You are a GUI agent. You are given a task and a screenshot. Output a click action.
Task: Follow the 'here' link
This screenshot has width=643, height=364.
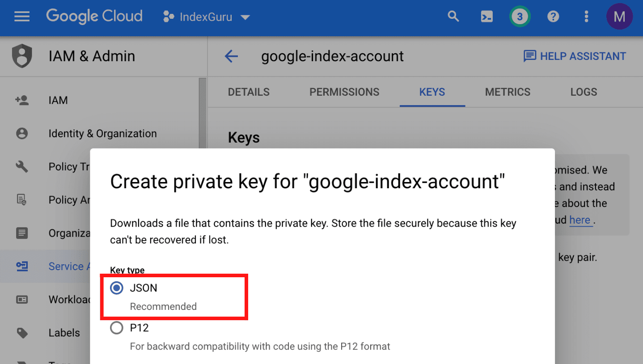tap(580, 220)
